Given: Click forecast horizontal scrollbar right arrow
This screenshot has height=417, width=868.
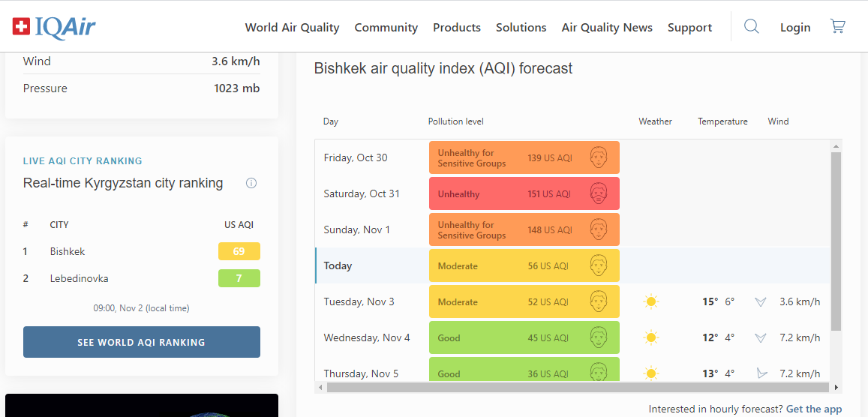Looking at the screenshot, I should 836,388.
